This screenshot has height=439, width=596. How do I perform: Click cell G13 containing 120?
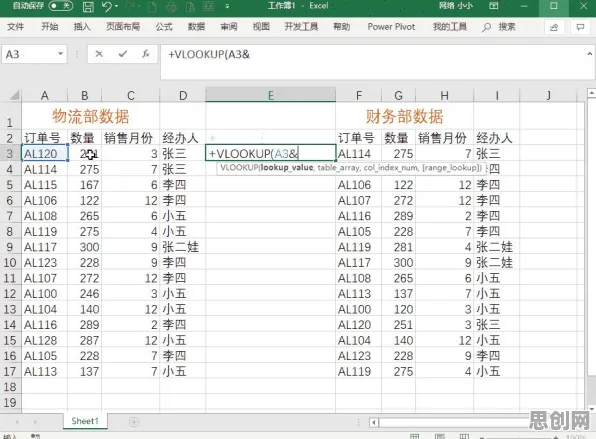coord(398,309)
